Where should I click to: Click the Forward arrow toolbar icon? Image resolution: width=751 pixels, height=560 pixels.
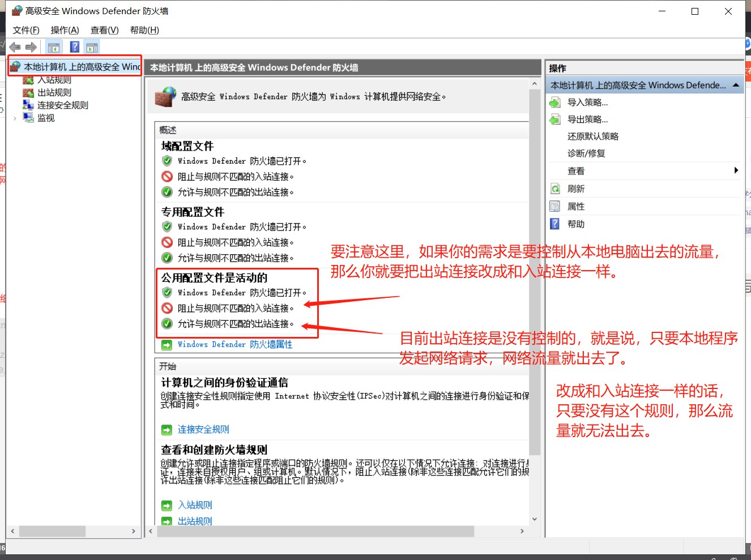point(31,47)
